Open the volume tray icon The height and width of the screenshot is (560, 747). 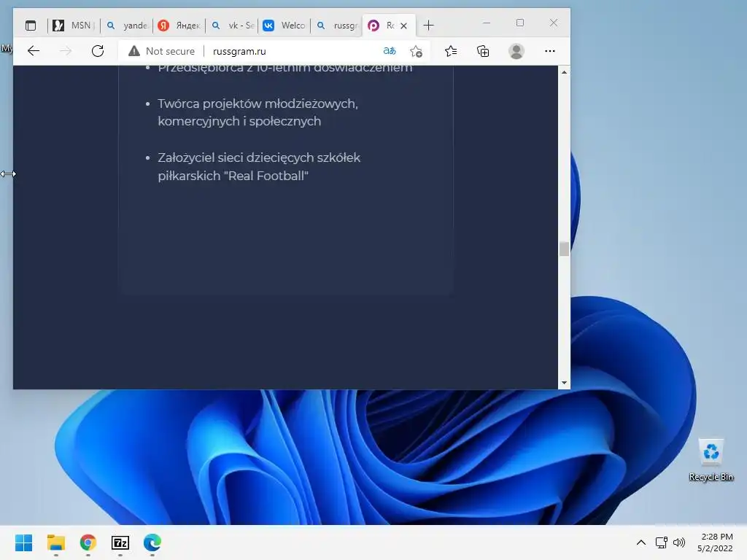click(679, 542)
